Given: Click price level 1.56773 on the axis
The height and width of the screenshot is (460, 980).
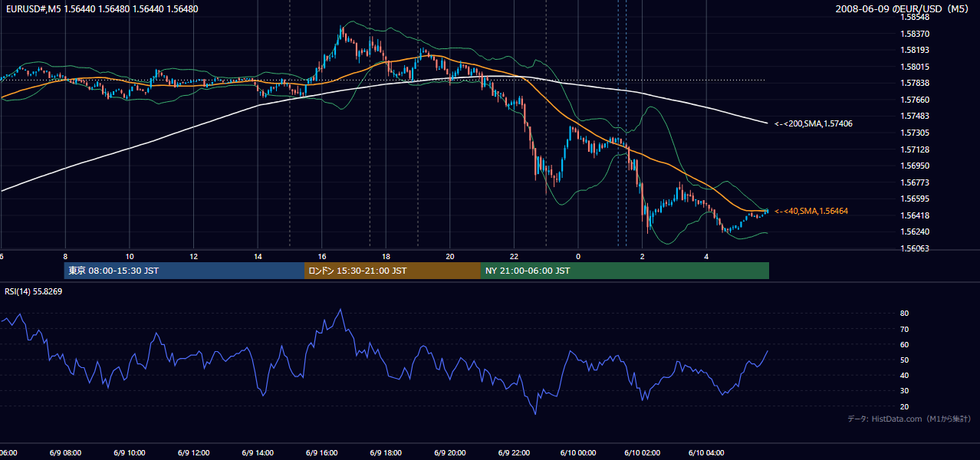Looking at the screenshot, I should 916,182.
